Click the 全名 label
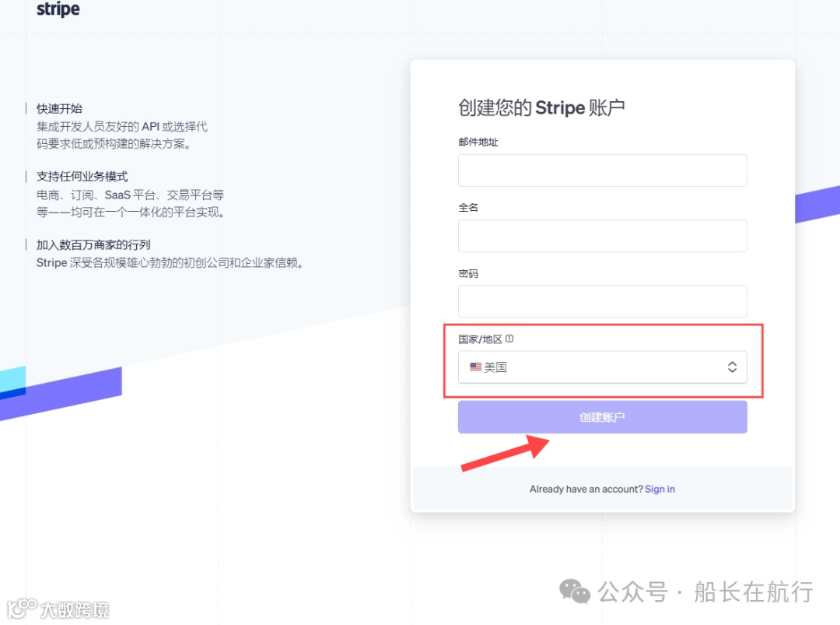This screenshot has width=840, height=625. pos(468,208)
